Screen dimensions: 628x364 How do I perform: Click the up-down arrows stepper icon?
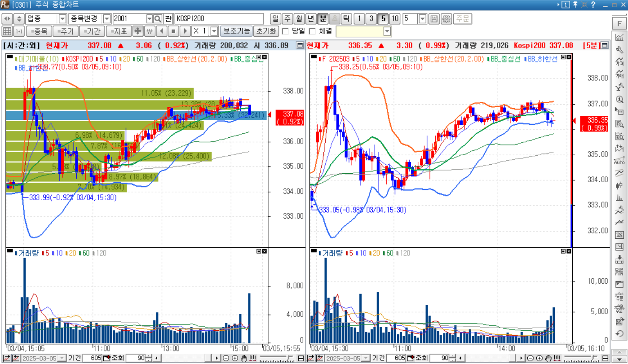19,19
